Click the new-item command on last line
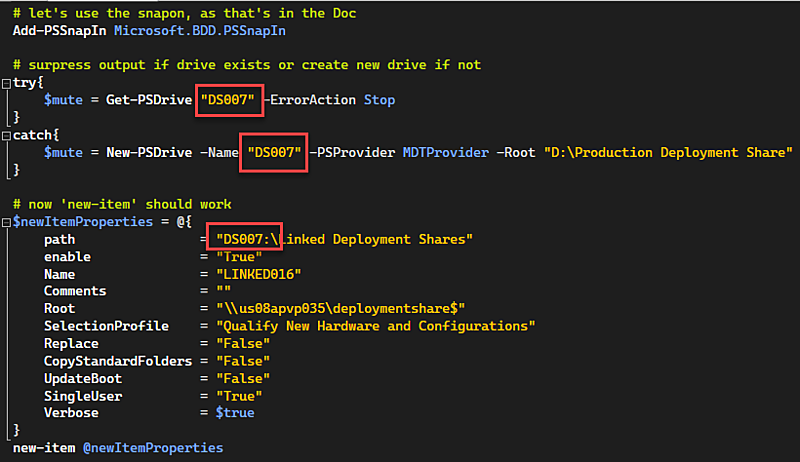This screenshot has height=462, width=800. click(x=44, y=448)
